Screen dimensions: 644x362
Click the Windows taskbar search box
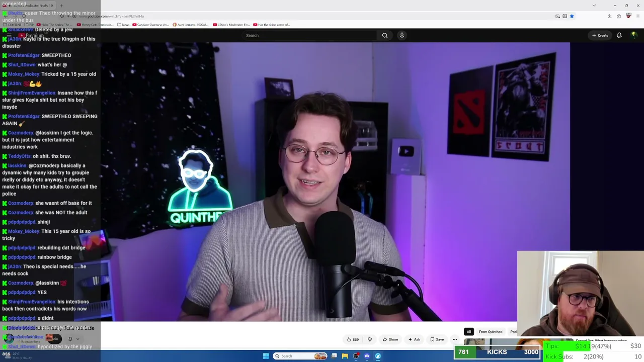click(300, 356)
